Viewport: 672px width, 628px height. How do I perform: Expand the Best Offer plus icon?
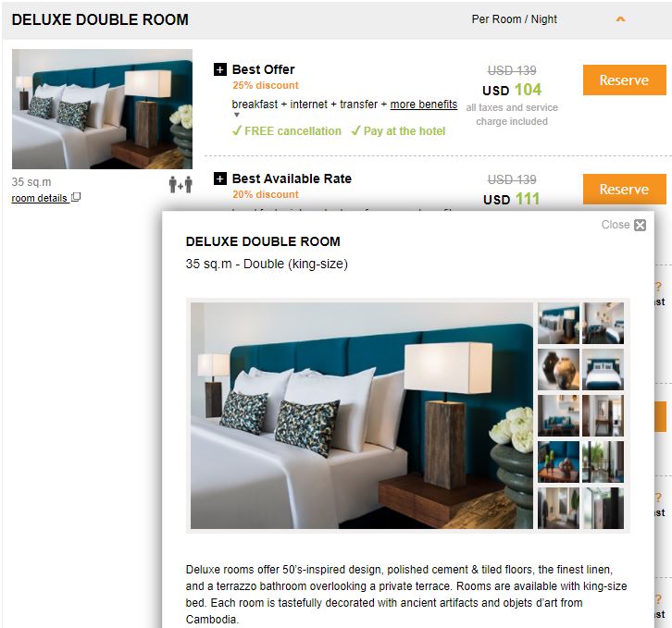[x=220, y=69]
